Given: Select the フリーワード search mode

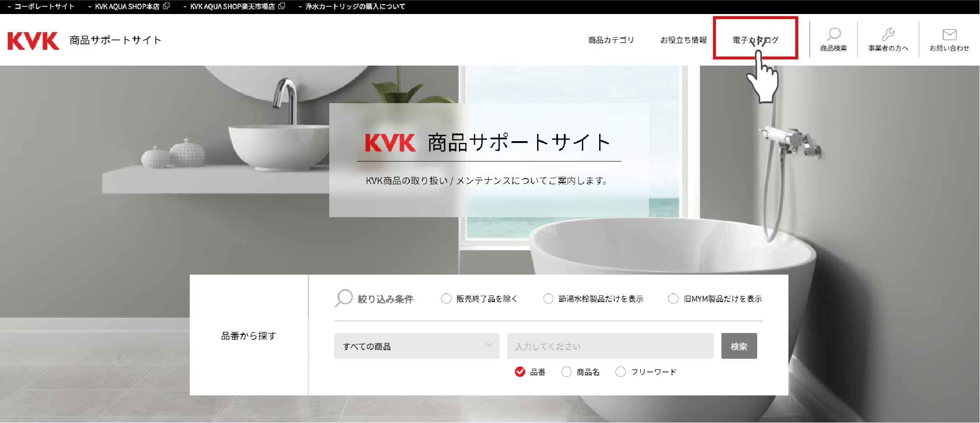Looking at the screenshot, I should coord(620,372).
